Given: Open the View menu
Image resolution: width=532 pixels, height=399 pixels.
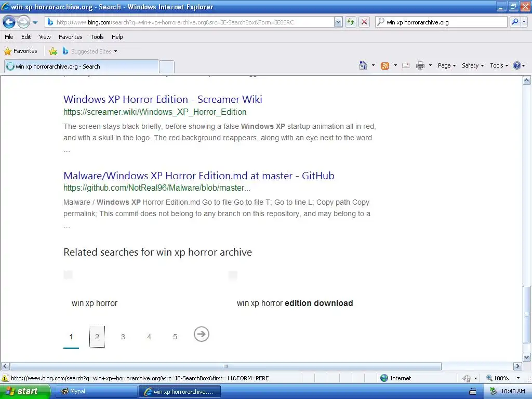Looking at the screenshot, I should pyautogui.click(x=45, y=37).
